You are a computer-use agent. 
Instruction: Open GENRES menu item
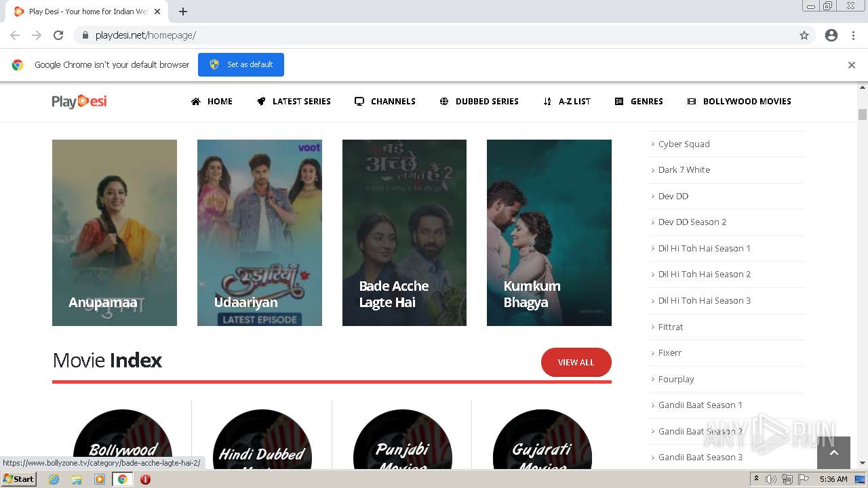click(639, 101)
